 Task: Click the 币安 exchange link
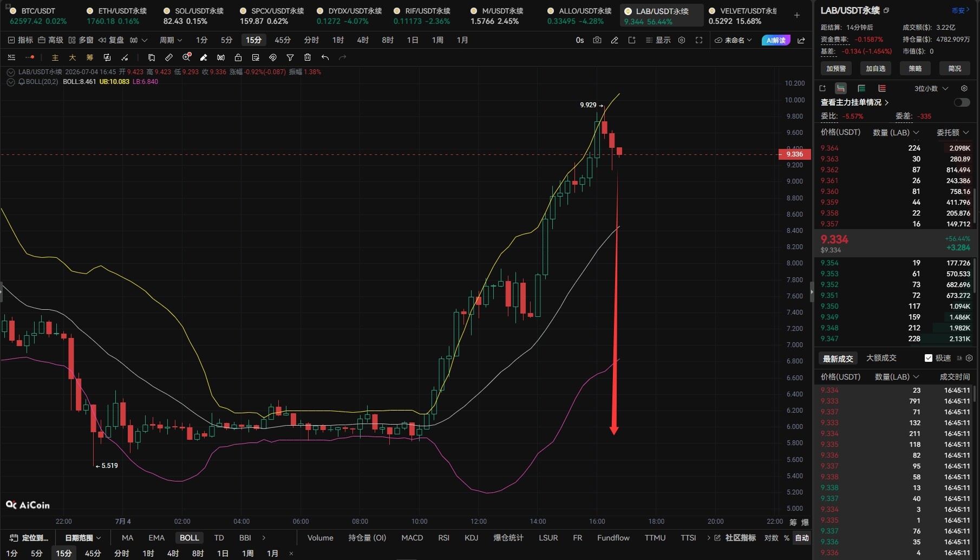tap(961, 10)
